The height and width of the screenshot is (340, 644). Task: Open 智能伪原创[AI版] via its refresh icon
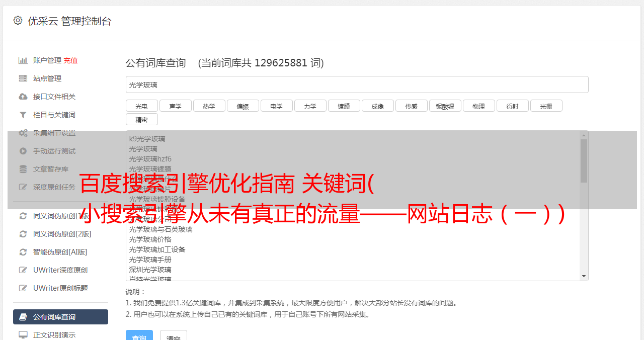coord(23,252)
